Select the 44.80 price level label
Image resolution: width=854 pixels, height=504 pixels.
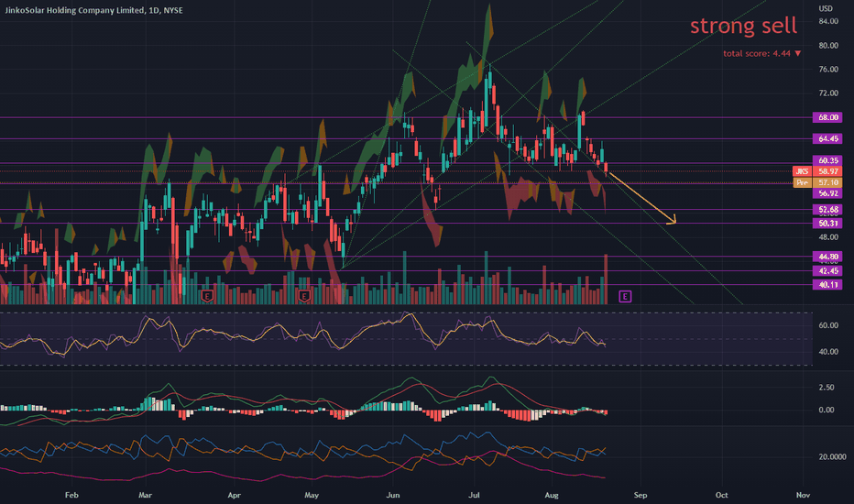coord(827,257)
